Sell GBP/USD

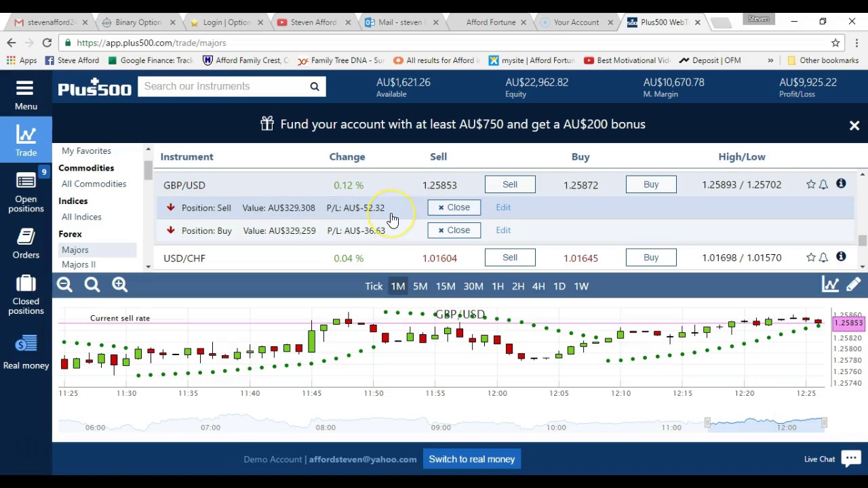pyautogui.click(x=510, y=184)
